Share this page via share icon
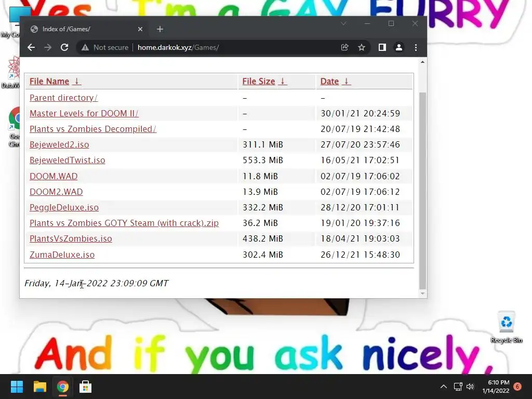 [x=345, y=47]
